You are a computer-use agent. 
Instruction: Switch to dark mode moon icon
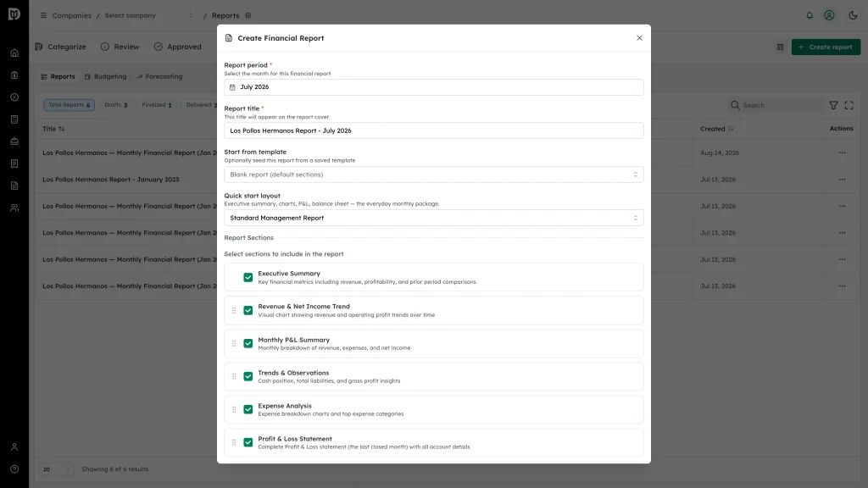(853, 15)
